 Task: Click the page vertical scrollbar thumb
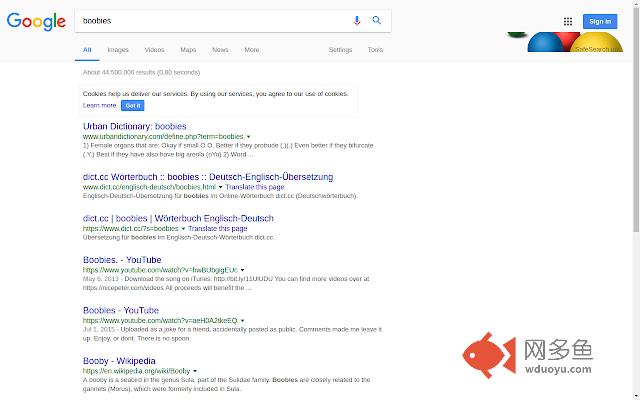coord(636,118)
